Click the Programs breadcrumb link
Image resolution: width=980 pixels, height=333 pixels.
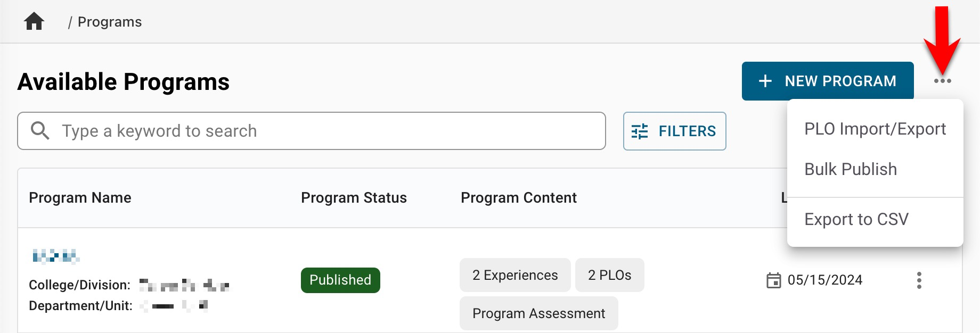coord(110,22)
